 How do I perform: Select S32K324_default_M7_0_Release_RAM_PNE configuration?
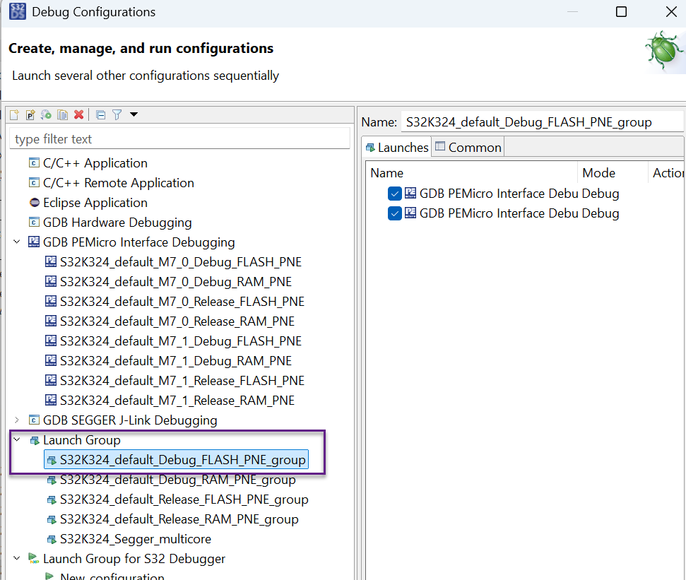[177, 321]
